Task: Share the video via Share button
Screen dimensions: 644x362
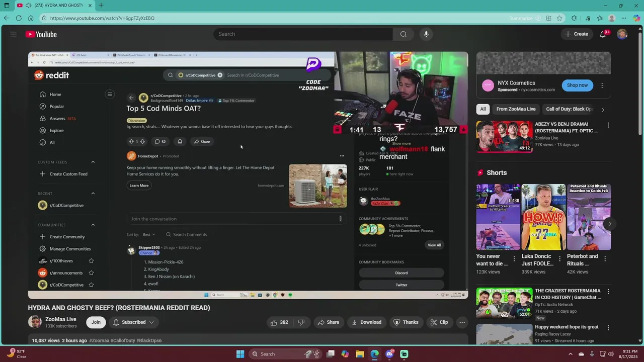Action: [328, 322]
